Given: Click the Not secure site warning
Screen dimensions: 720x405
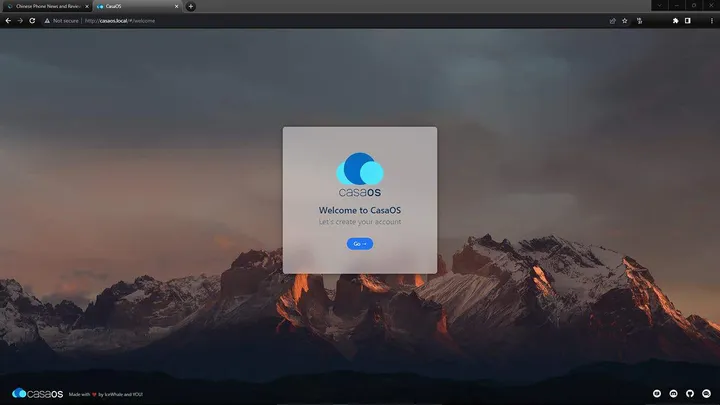Looking at the screenshot, I should [x=62, y=20].
